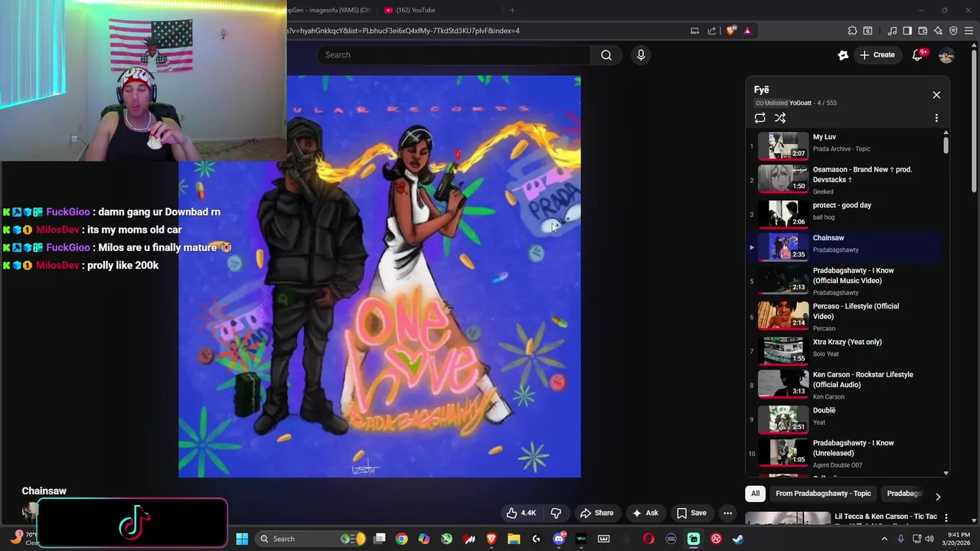980x551 pixels.
Task: Select Xtra Krazy (Yeat only) entry
Action: click(x=844, y=350)
